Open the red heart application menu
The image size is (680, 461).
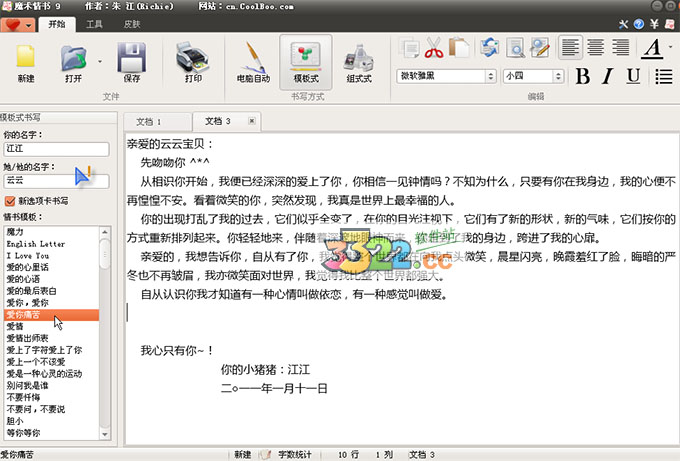tap(17, 25)
